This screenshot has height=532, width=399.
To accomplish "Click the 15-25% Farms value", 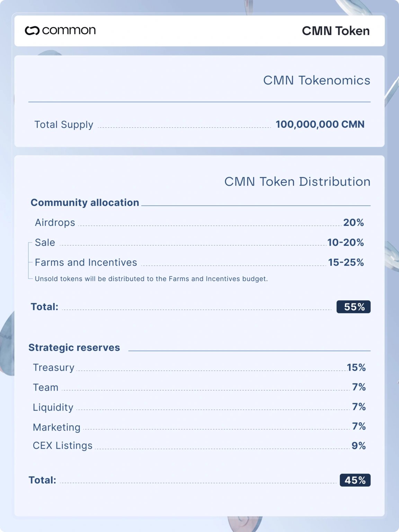I will pos(346,263).
